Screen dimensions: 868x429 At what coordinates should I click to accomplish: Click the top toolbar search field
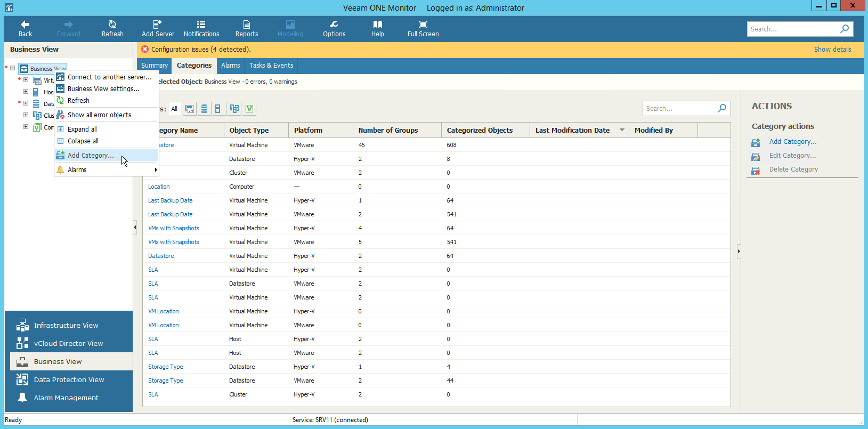coord(792,29)
